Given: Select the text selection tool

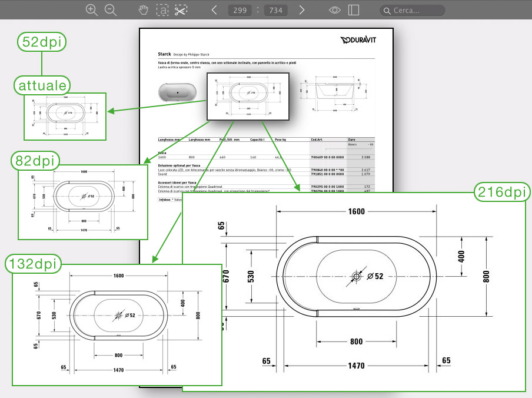Looking at the screenshot, I should pyautogui.click(x=162, y=10).
